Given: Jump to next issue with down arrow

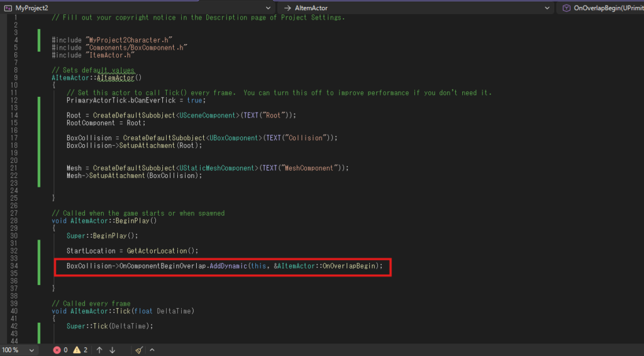Looking at the screenshot, I should [x=113, y=350].
